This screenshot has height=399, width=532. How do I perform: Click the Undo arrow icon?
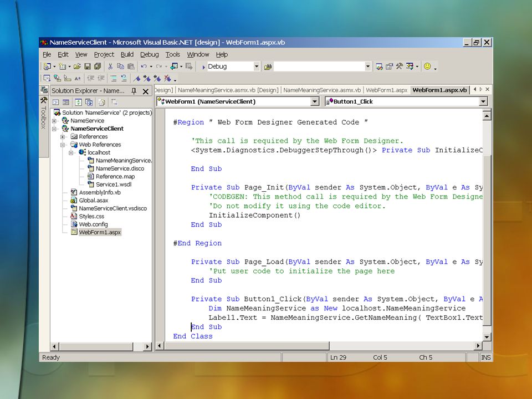click(x=144, y=66)
